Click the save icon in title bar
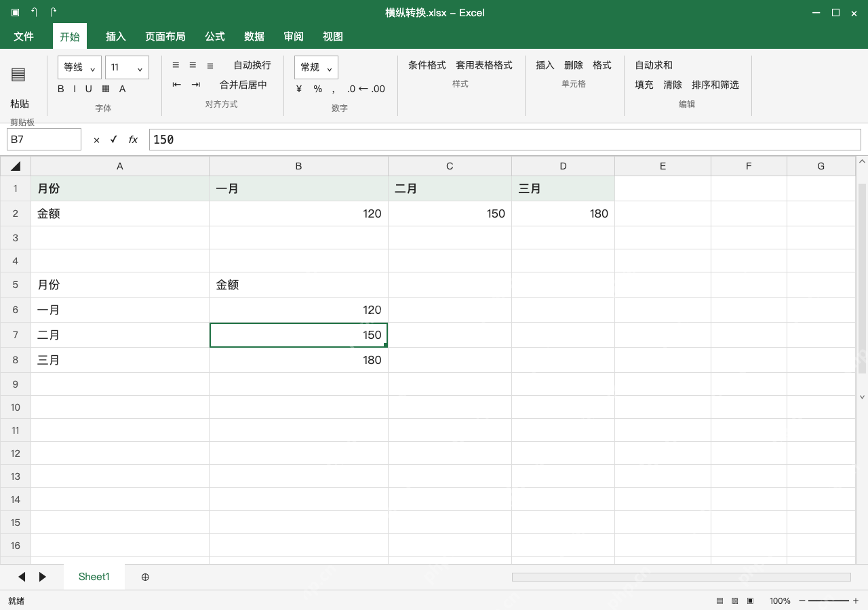Viewport: 868px width, 610px height. click(15, 12)
